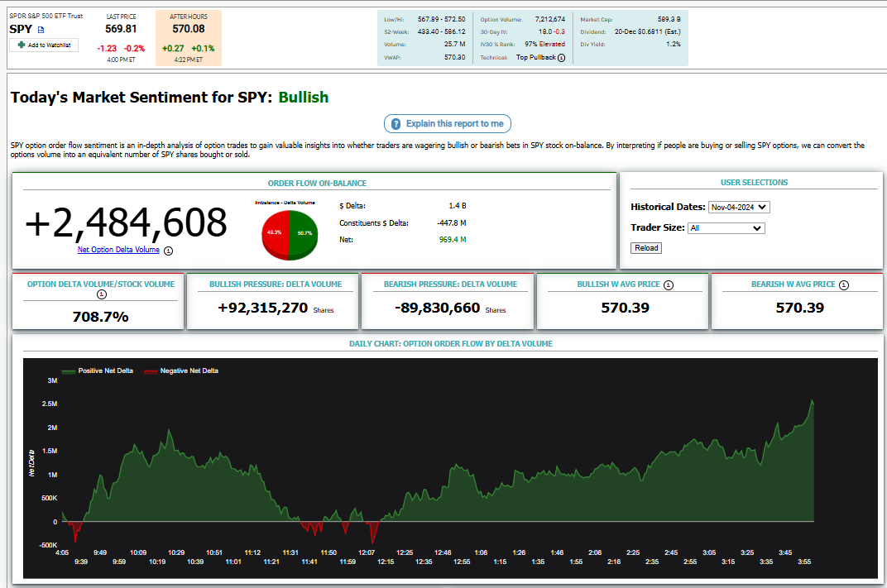Image resolution: width=887 pixels, height=588 pixels.
Task: Open the Historical Dates dropdown
Action: coord(739,208)
